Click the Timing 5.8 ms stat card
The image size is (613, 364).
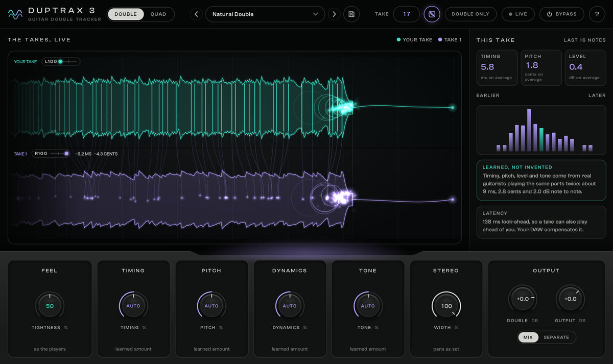(497, 68)
